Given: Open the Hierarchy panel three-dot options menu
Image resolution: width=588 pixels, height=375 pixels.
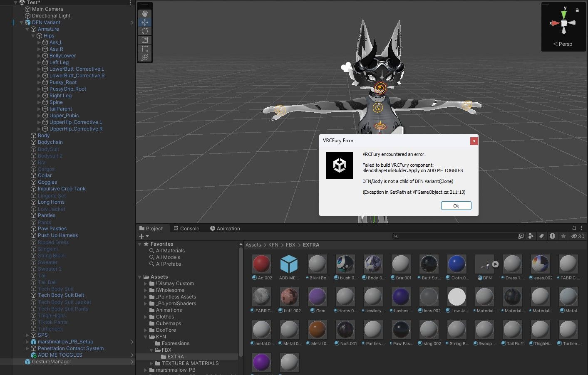Looking at the screenshot, I should tap(130, 2).
